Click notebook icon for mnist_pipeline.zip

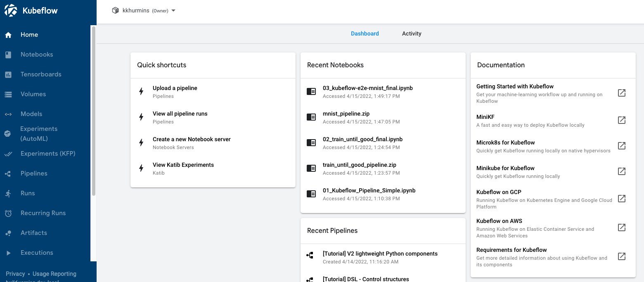pos(311,117)
